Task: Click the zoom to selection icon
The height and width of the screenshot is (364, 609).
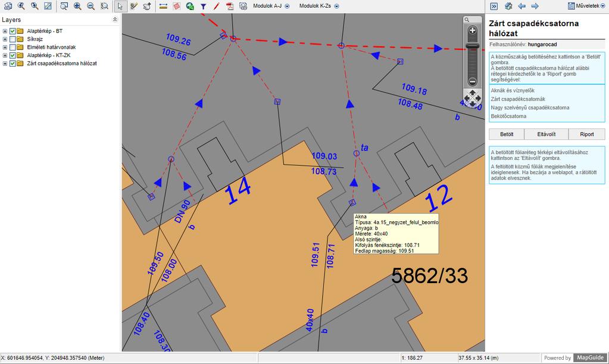Action: click(104, 6)
